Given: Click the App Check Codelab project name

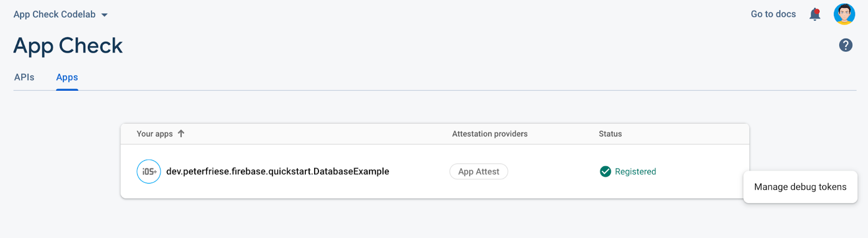Looking at the screenshot, I should (54, 15).
